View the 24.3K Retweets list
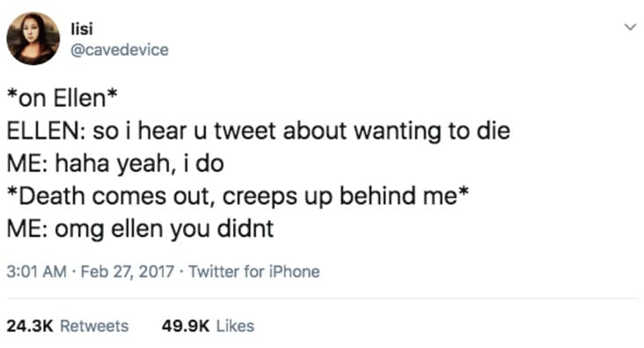The image size is (644, 348). pyautogui.click(x=68, y=326)
